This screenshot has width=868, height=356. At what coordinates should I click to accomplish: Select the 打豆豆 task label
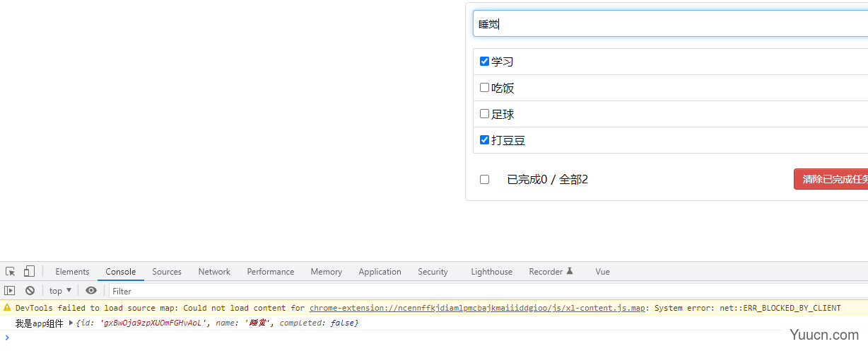pyautogui.click(x=508, y=140)
